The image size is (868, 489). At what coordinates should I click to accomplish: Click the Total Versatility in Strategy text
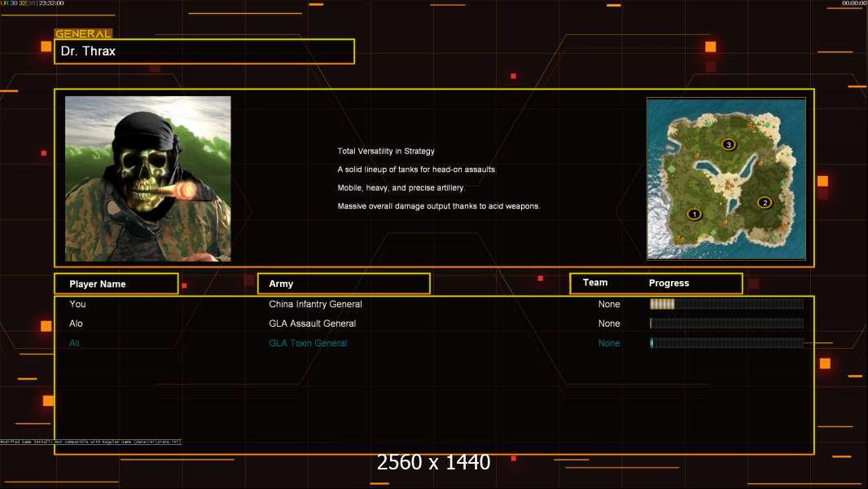coord(386,152)
